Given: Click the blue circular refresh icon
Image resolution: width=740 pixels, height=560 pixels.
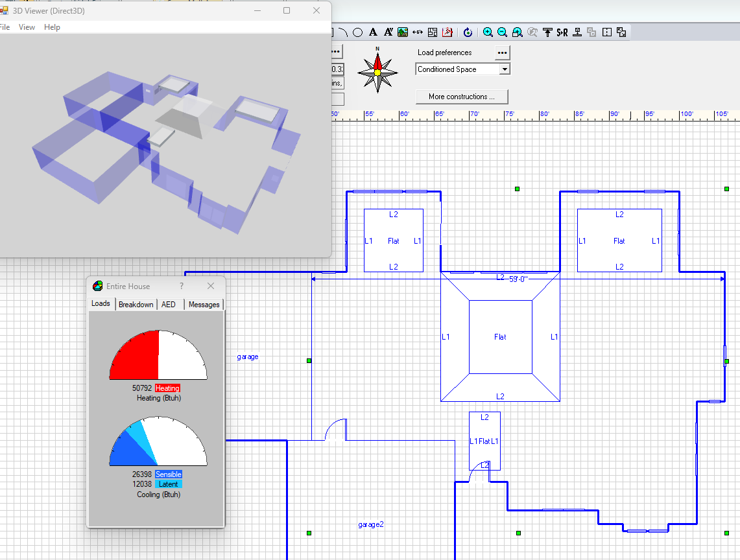Looking at the screenshot, I should point(468,32).
